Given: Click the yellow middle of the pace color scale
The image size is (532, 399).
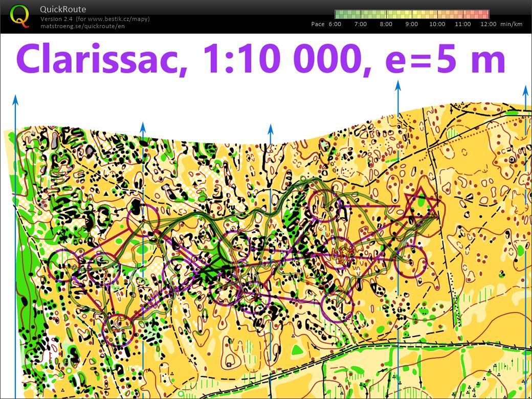Looking at the screenshot, I should [412, 14].
